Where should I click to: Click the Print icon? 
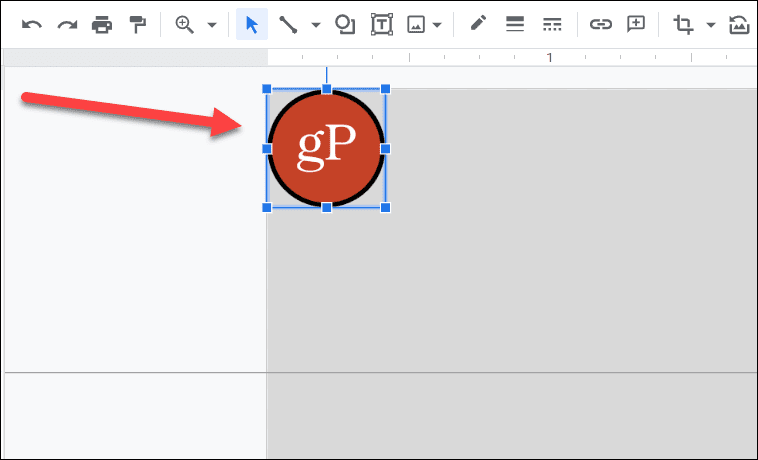click(102, 24)
